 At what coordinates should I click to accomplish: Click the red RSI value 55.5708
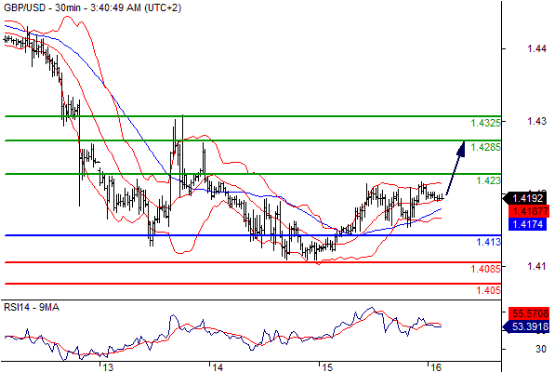click(x=529, y=313)
